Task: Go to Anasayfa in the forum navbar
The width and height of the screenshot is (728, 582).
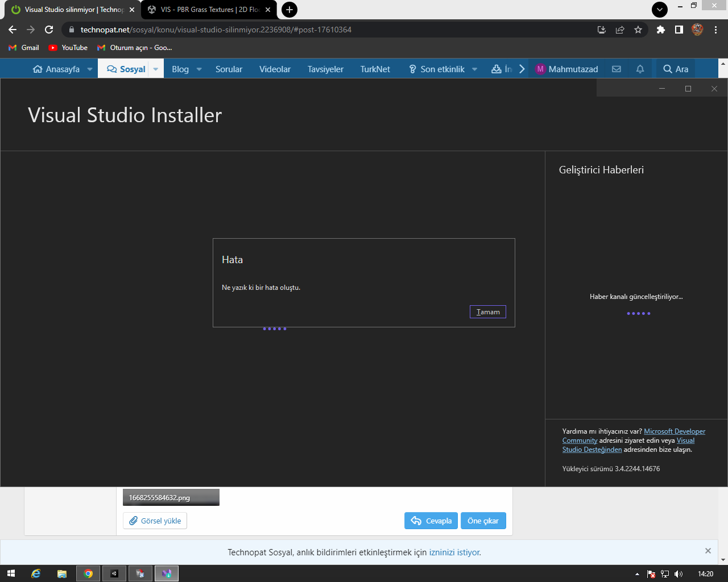Action: [56, 69]
